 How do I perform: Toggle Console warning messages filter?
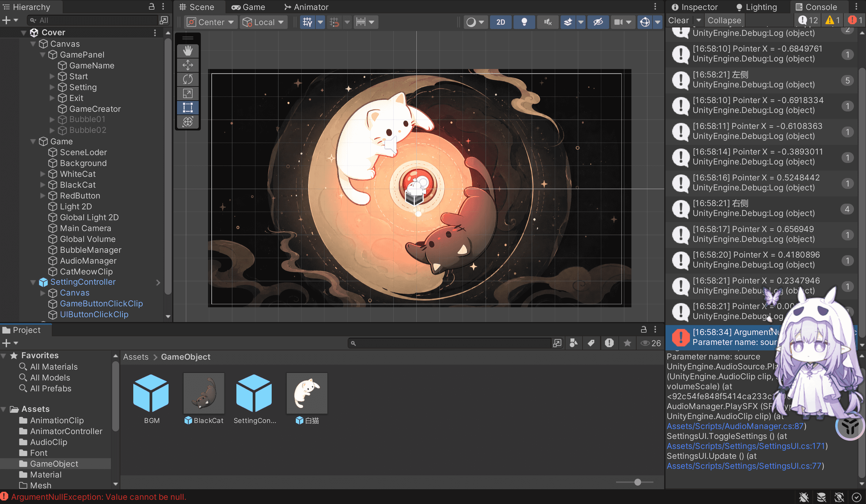point(833,20)
